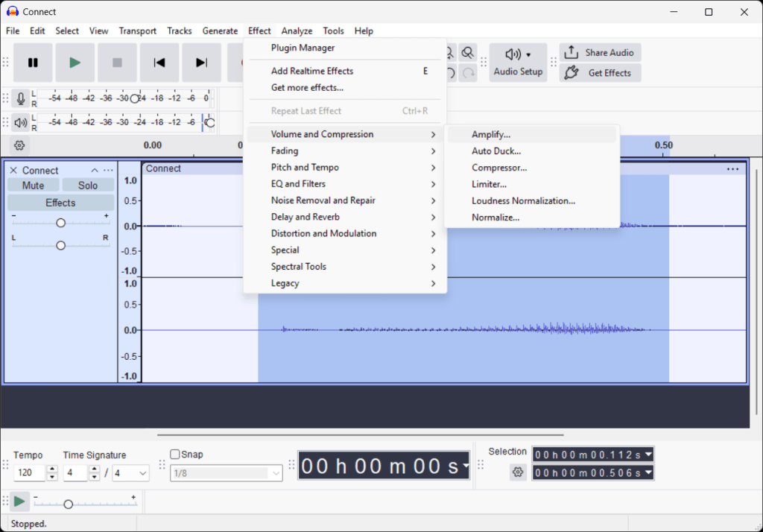
Task: Adjust the Connect track pan slider
Action: point(61,245)
